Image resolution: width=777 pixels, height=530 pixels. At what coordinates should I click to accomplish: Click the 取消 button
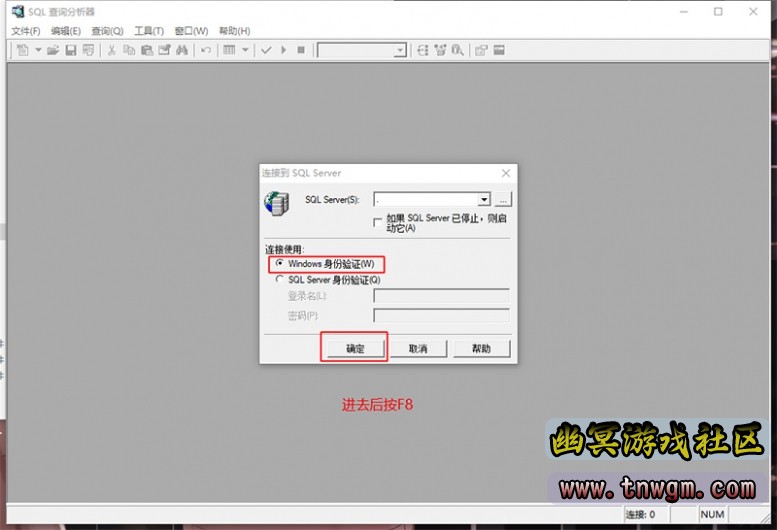click(x=418, y=349)
